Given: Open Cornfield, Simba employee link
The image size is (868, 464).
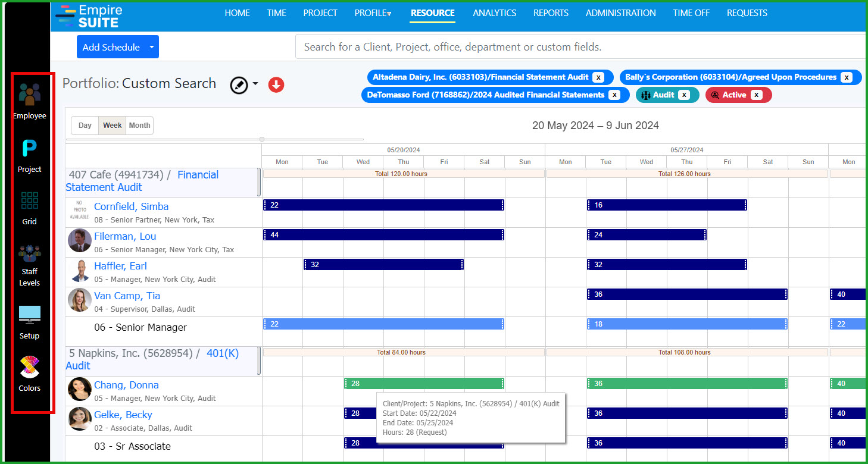Looking at the screenshot, I should coord(131,206).
